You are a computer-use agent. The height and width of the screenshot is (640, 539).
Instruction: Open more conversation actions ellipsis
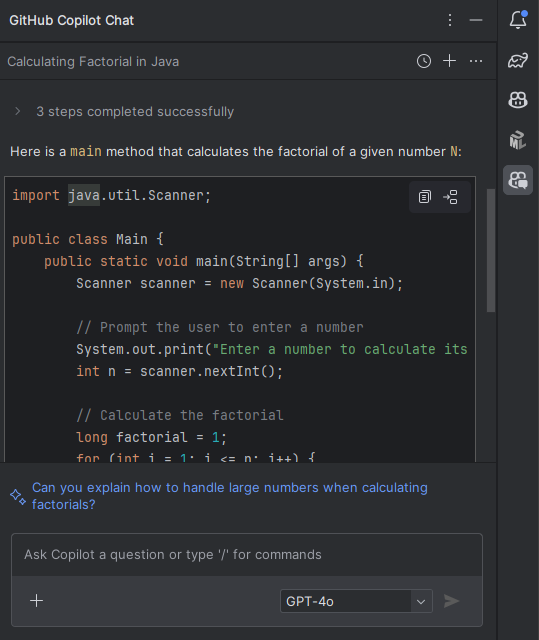click(x=476, y=61)
